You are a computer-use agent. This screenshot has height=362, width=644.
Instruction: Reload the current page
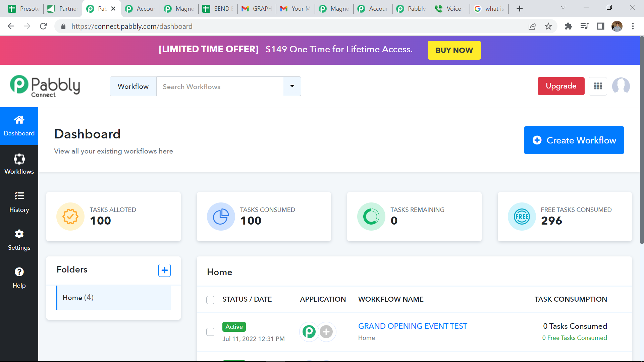pos(43,26)
